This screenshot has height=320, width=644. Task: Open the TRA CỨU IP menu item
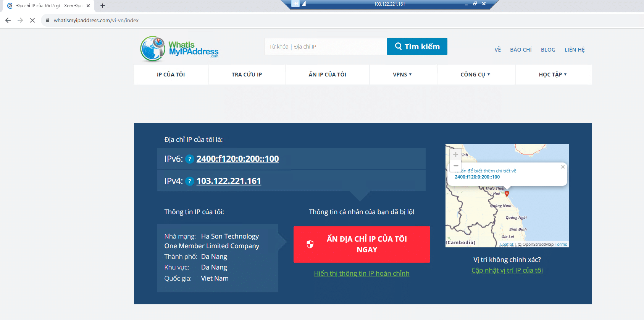247,75
